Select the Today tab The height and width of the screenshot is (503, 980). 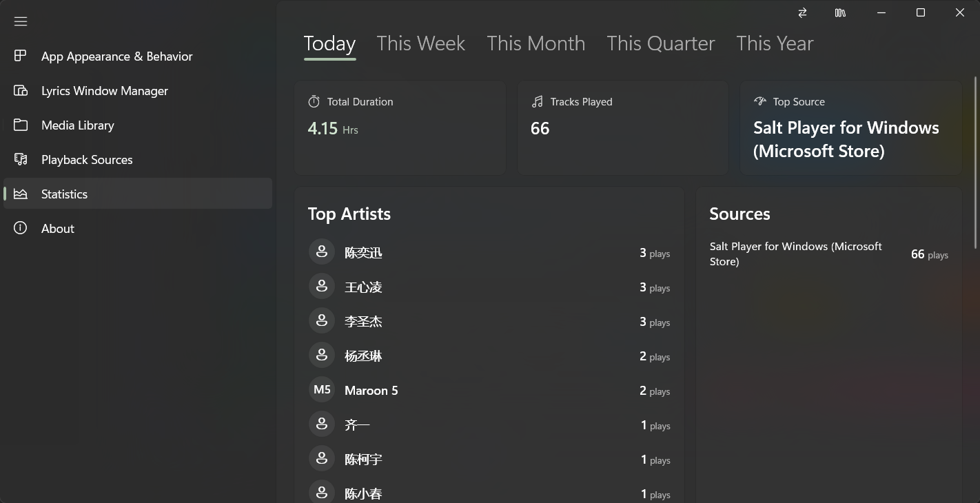[329, 43]
